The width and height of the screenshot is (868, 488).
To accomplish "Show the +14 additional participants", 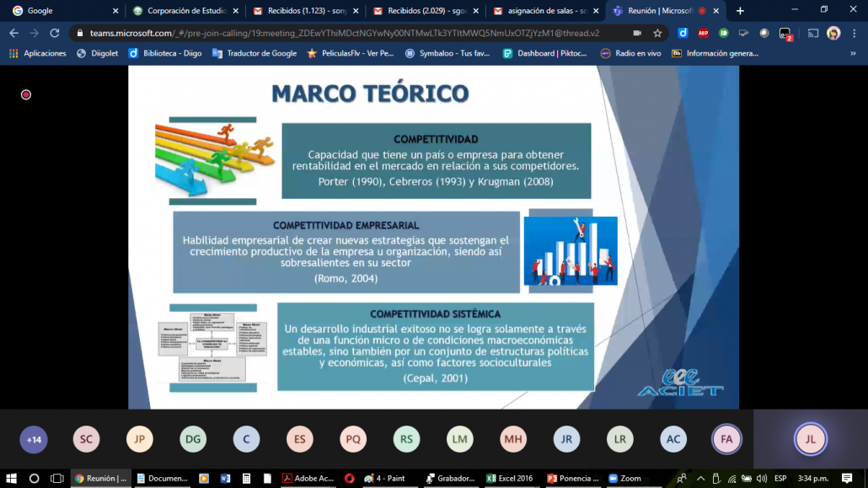I will pos(34,439).
